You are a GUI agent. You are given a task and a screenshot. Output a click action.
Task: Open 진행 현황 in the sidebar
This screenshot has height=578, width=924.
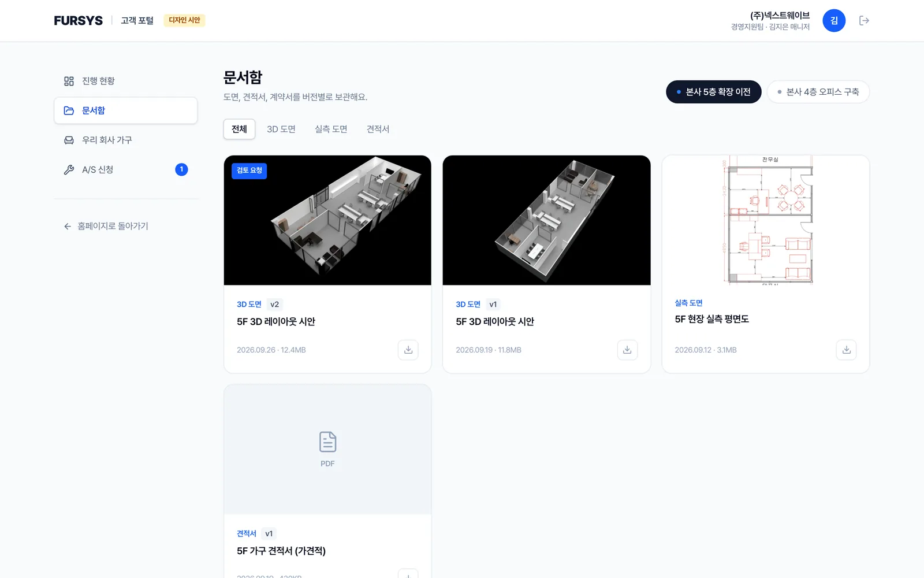(x=126, y=81)
